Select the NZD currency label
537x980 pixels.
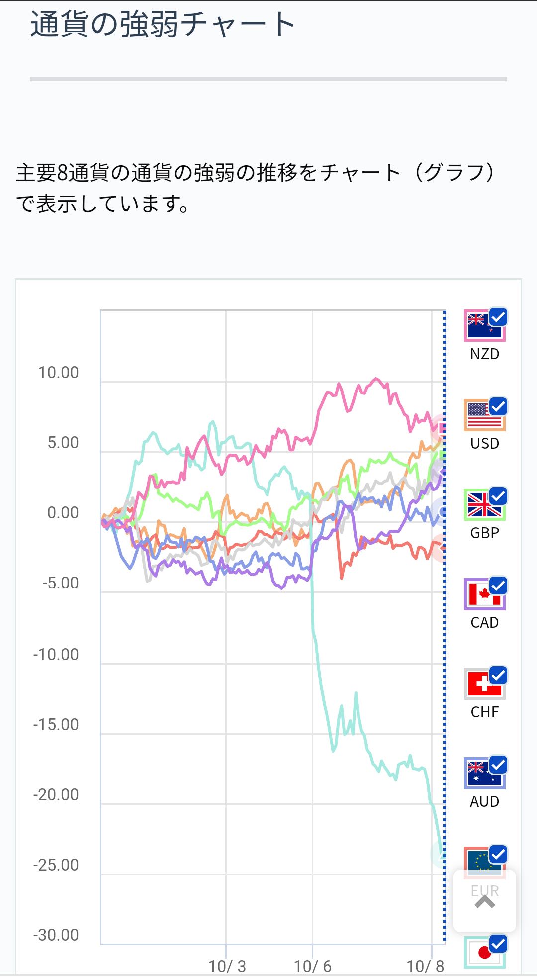point(485,354)
